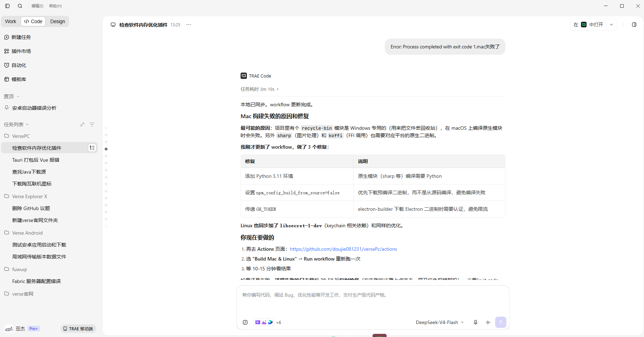644x337 pixels.
Task: Click the collapse-all arrows icon in 任务列表
Action: 82,124
